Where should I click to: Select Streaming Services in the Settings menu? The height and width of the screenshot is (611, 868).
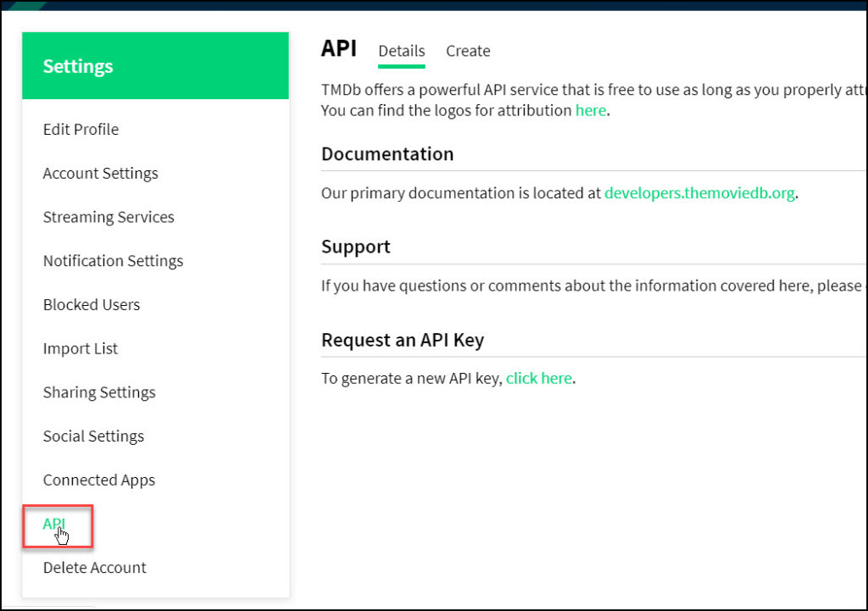tap(108, 217)
